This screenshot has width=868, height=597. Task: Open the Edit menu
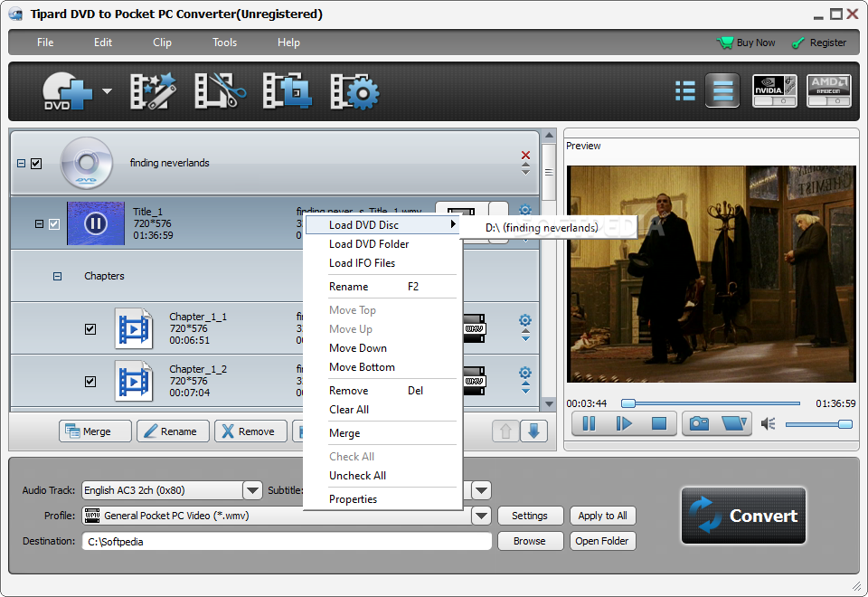(103, 43)
